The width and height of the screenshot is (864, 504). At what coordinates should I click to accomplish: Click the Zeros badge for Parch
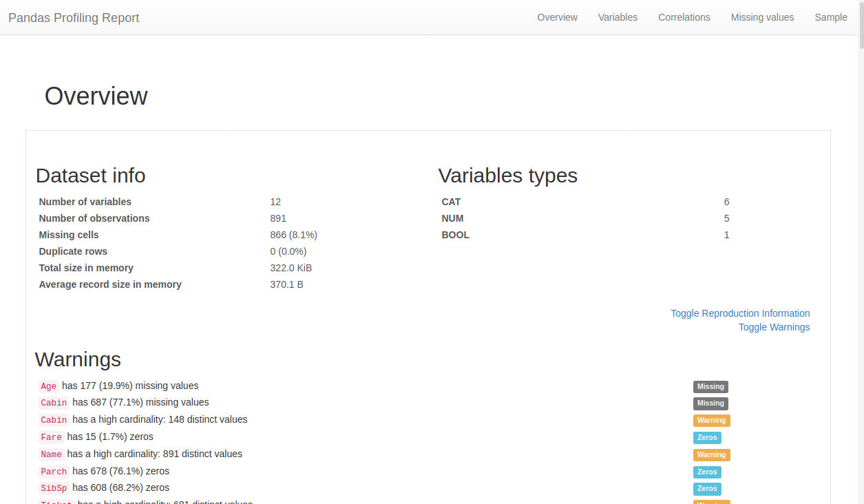(707, 472)
